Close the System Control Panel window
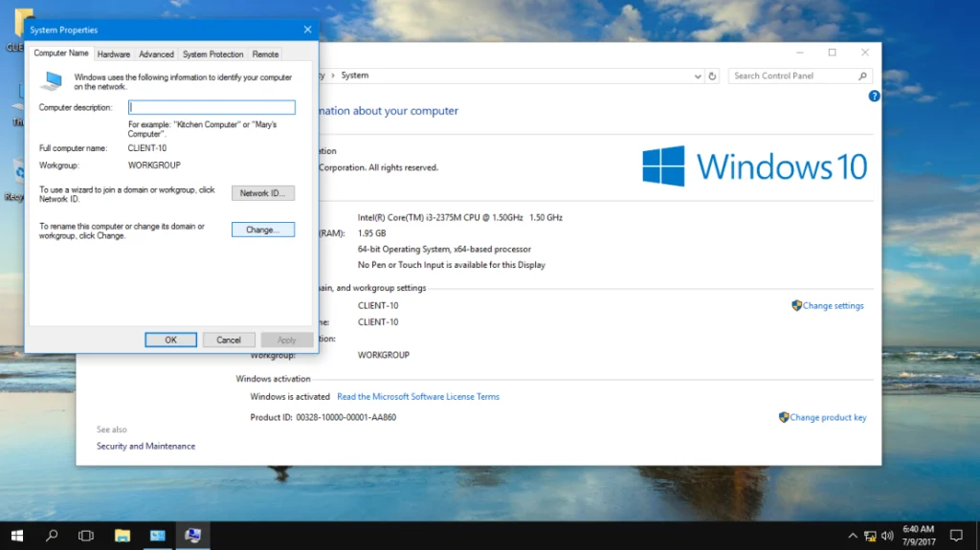 click(x=865, y=53)
